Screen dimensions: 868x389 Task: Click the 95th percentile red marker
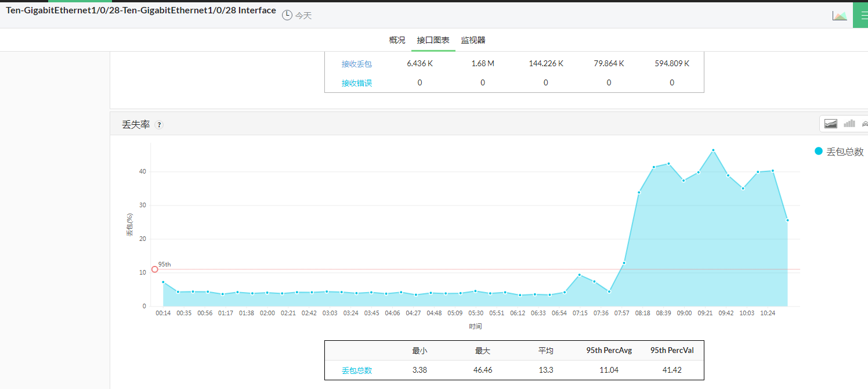[155, 269]
